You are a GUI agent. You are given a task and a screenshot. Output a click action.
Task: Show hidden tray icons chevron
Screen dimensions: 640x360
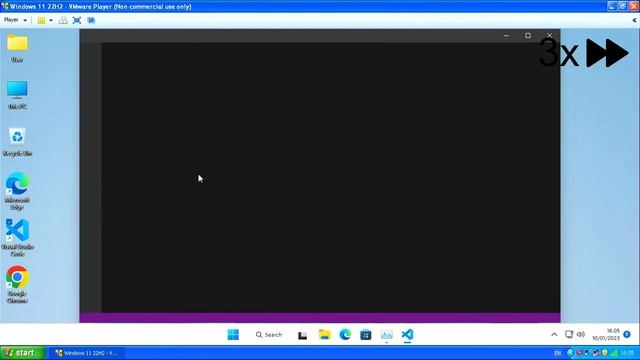click(554, 335)
